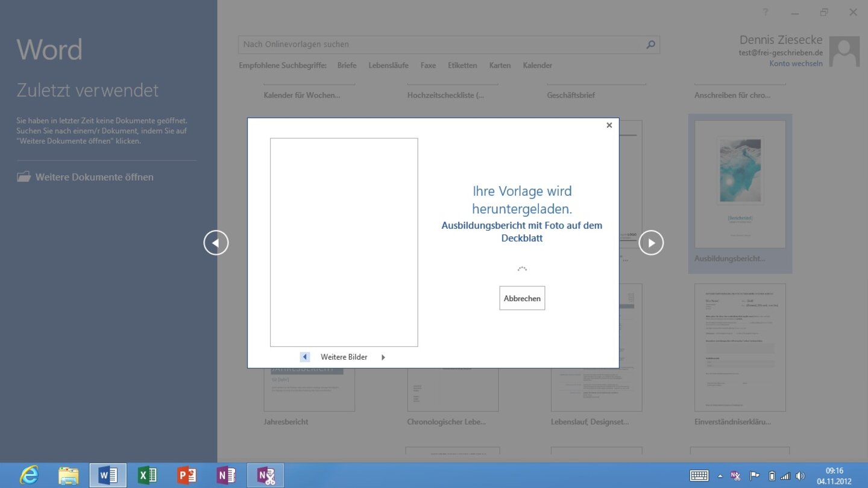
Task: Show the next template with the right arrow
Action: point(651,243)
